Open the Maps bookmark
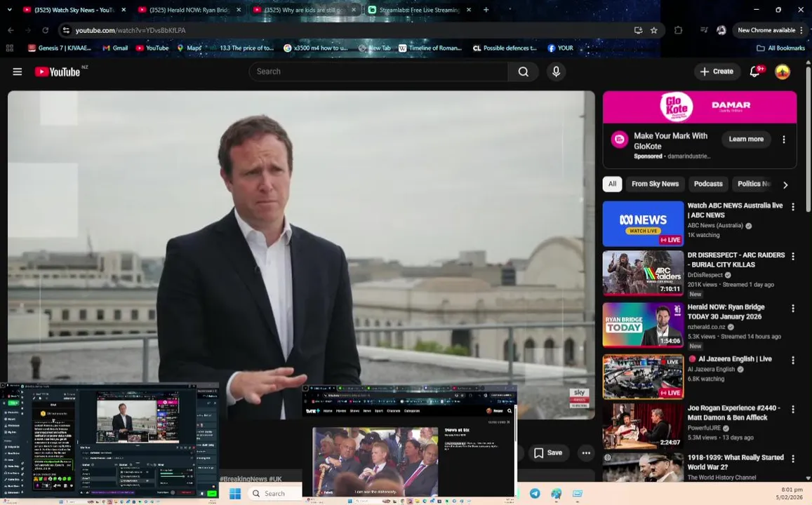 (189, 48)
